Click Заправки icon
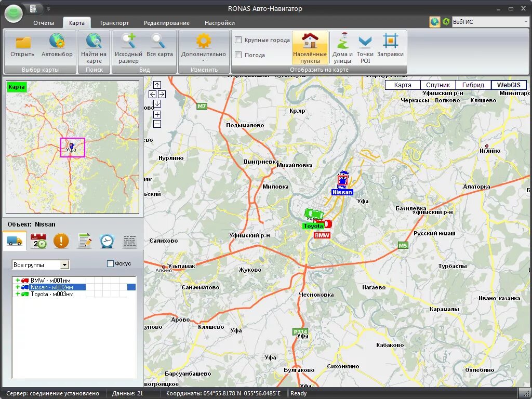The image size is (532, 399). pyautogui.click(x=390, y=41)
